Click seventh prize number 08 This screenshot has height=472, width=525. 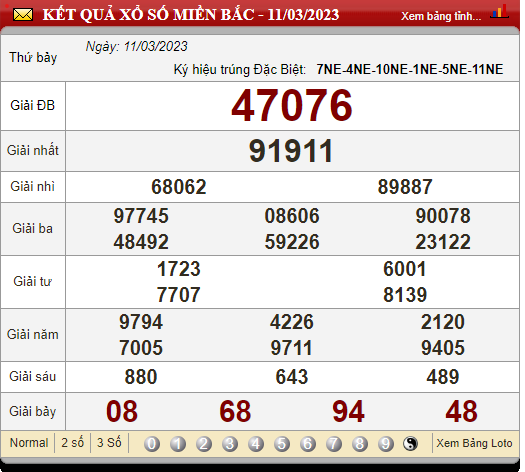[x=122, y=411]
